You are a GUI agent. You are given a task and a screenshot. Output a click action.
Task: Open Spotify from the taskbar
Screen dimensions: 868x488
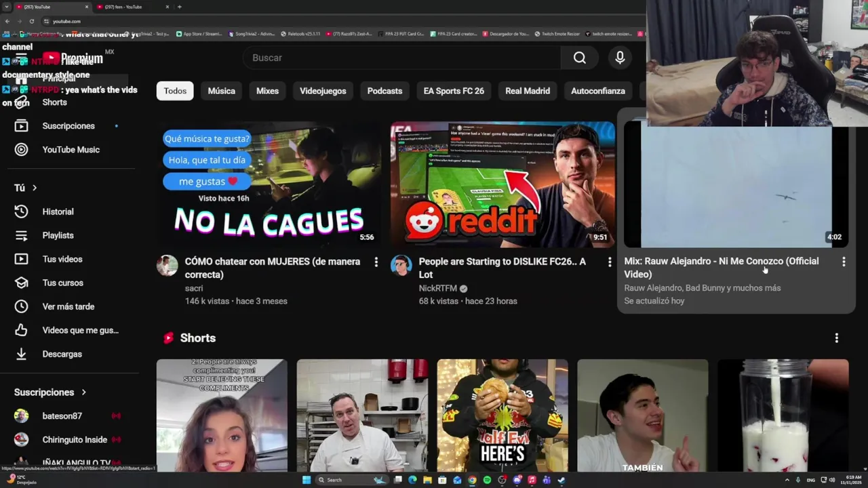coord(487,480)
